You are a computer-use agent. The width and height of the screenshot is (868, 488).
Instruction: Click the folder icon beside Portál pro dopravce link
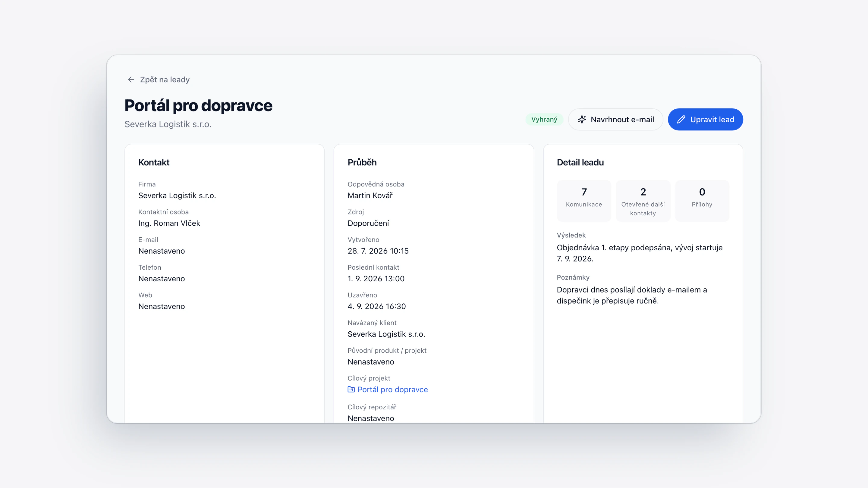tap(351, 389)
